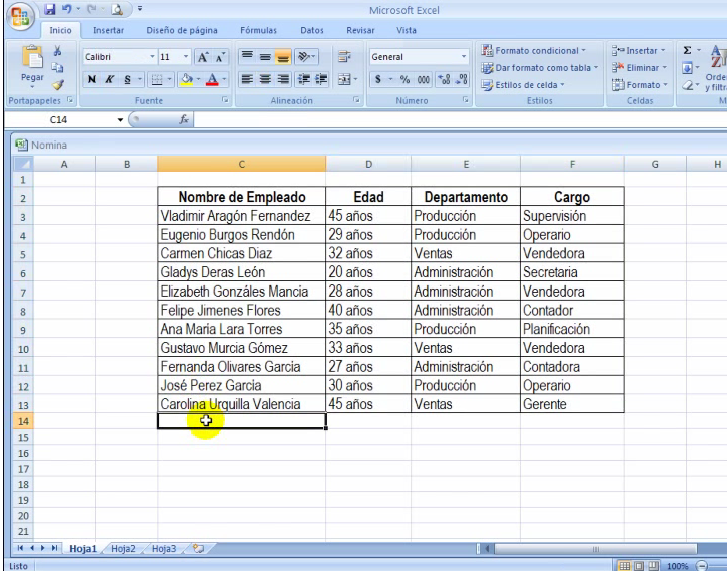This screenshot has height=572, width=727.
Task: Open the Eliminar cells dropdown
Action: [x=639, y=68]
